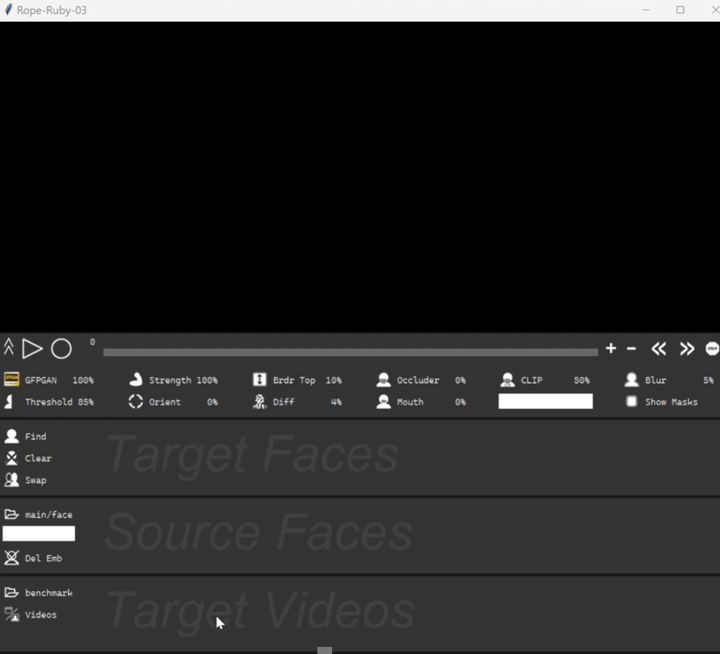This screenshot has height=654, width=720.
Task: Jump to the next marker with double-right arrows
Action: point(687,349)
